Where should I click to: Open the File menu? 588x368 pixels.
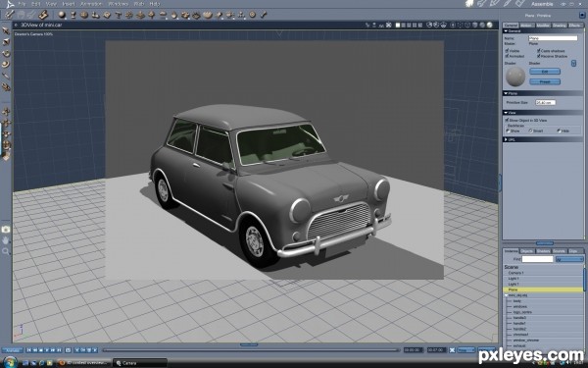coord(23,4)
